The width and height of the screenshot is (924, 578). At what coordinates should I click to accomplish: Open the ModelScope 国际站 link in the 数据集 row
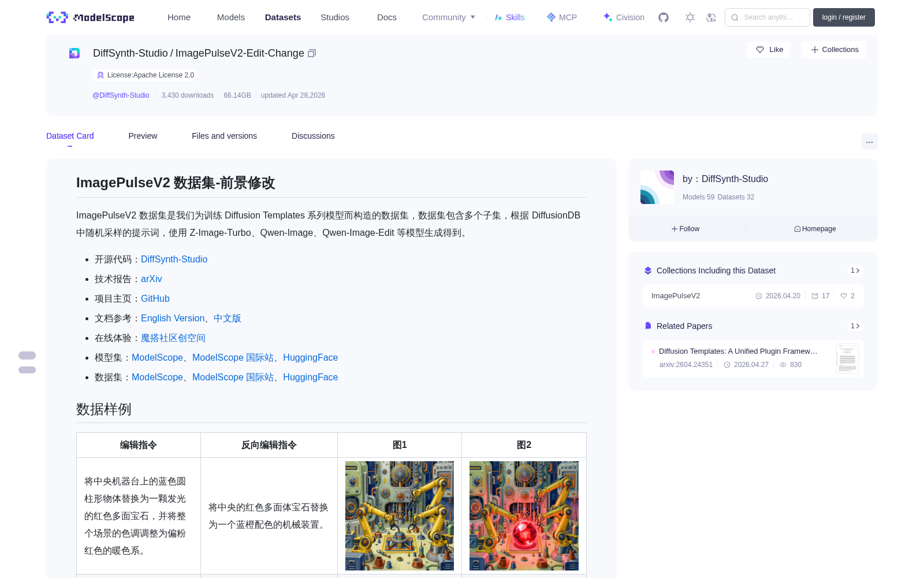(233, 377)
